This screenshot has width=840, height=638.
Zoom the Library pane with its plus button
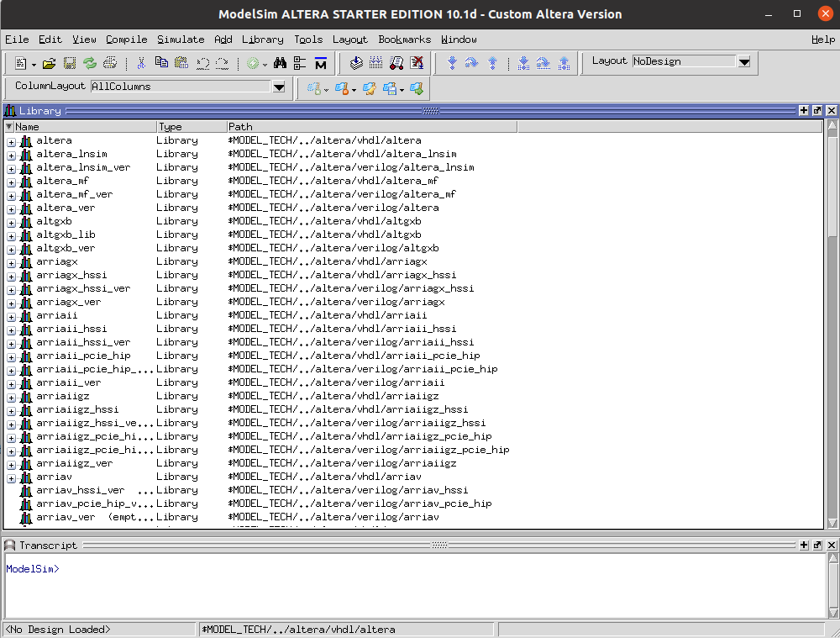804,110
